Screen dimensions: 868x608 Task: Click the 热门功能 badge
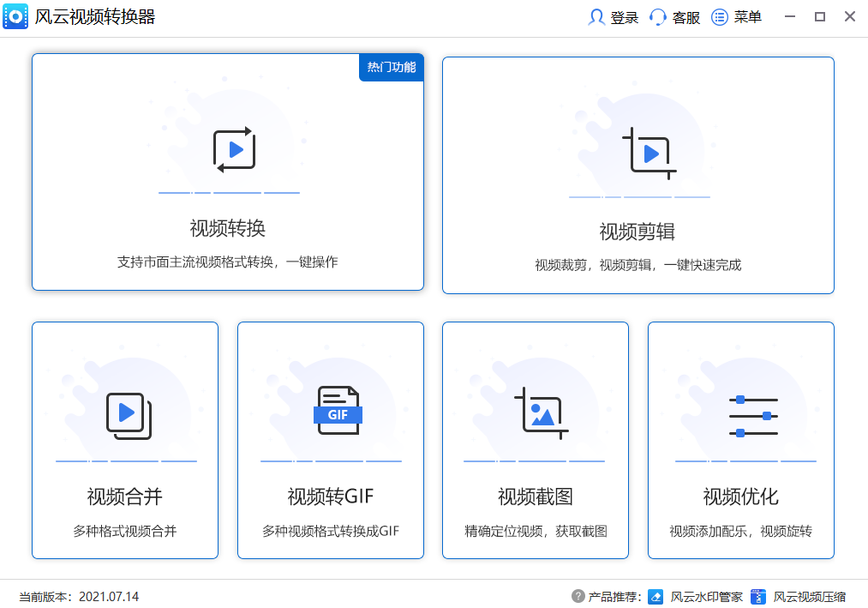(x=392, y=67)
